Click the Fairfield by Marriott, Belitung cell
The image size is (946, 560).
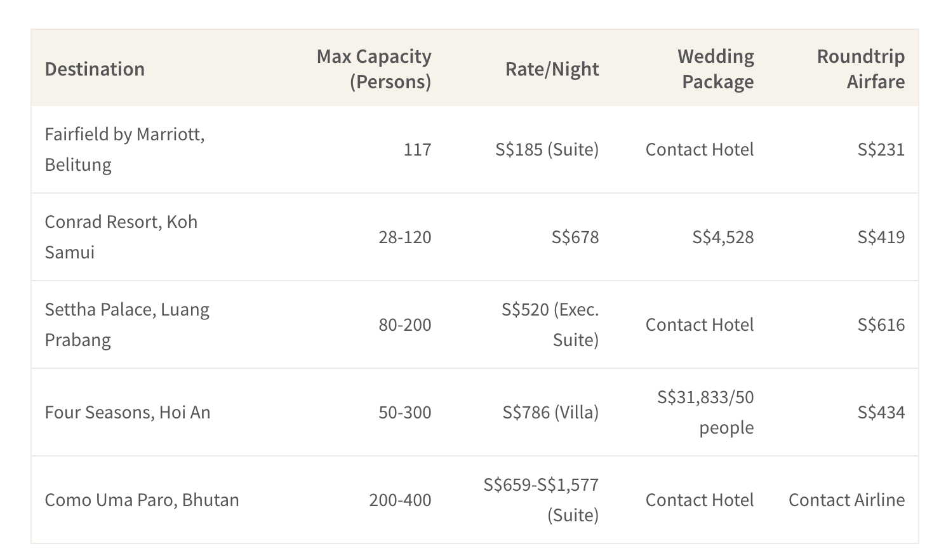click(124, 149)
